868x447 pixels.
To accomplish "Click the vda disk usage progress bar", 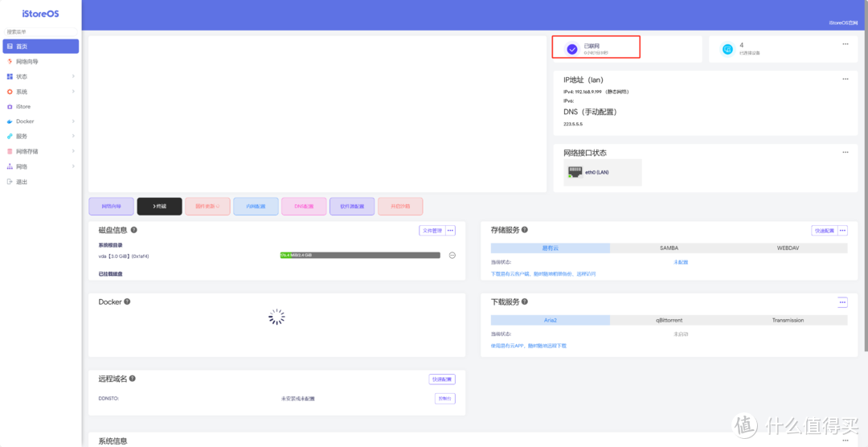I will (360, 256).
